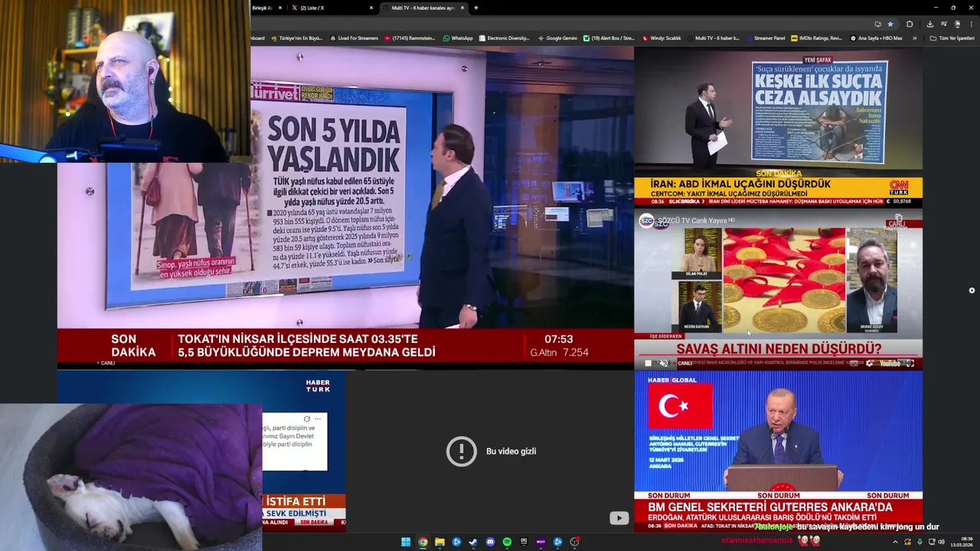Click the CNN Türk video tile

pos(778,127)
